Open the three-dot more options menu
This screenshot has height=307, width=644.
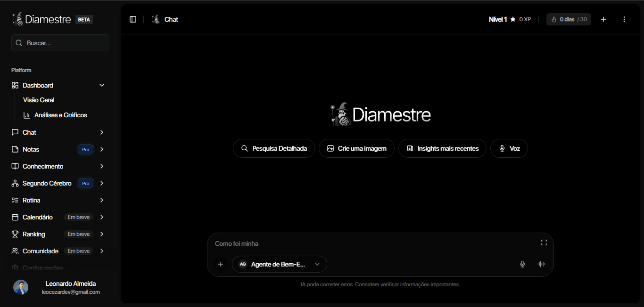(624, 19)
